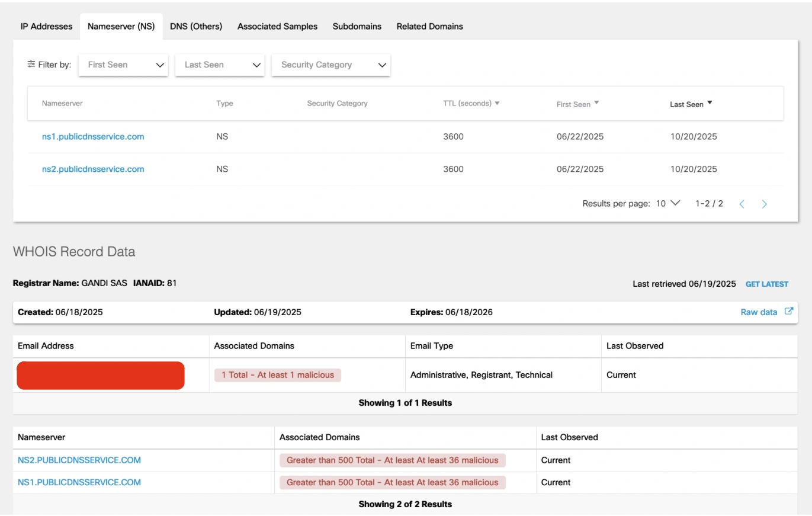This screenshot has height=516, width=812.
Task: Click GET LATEST to refresh WHOIS data
Action: (766, 284)
